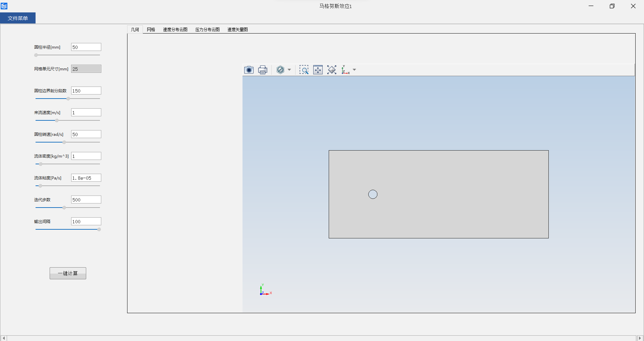Click the print view icon
This screenshot has height=341, width=644.
(x=263, y=70)
